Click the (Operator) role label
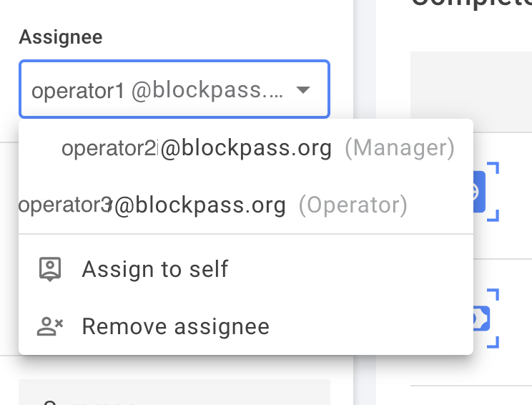532x405 pixels. [x=353, y=205]
